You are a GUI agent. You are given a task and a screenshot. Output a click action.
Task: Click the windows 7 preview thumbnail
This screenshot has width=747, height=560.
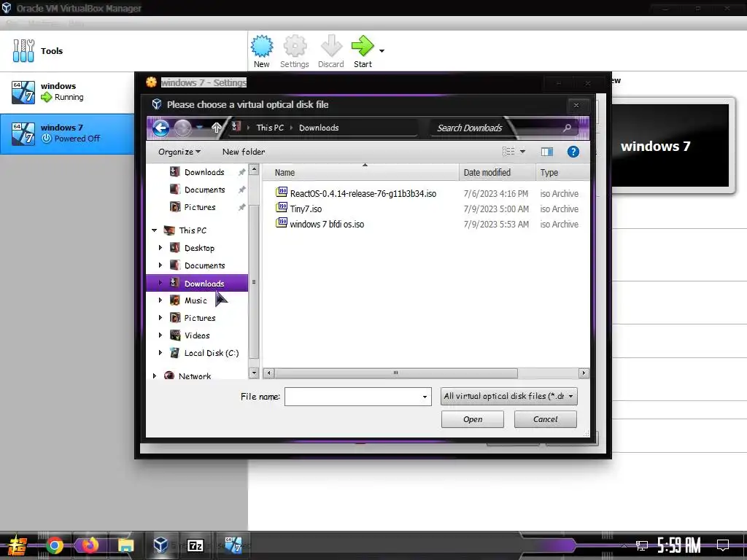click(670, 145)
